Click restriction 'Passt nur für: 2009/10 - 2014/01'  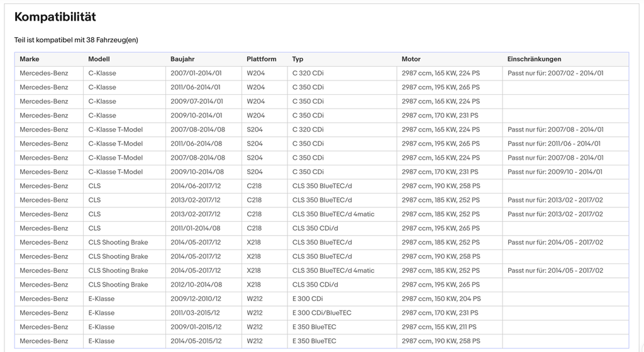click(x=555, y=172)
